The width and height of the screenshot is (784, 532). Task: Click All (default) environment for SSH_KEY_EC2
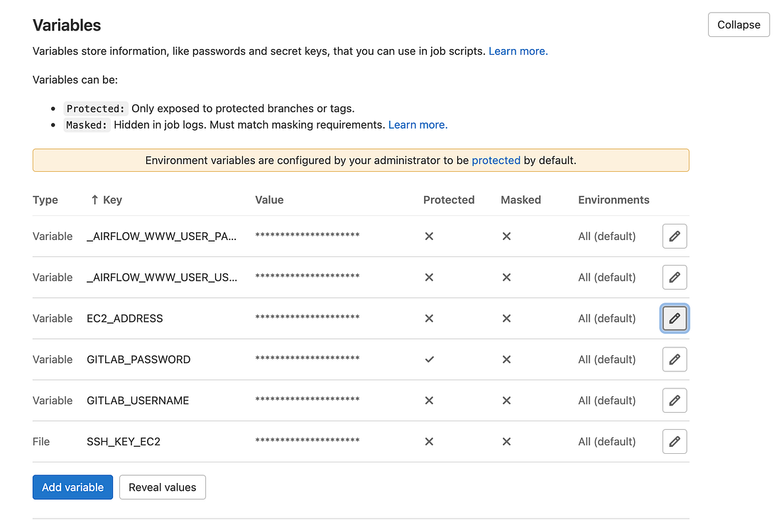606,441
